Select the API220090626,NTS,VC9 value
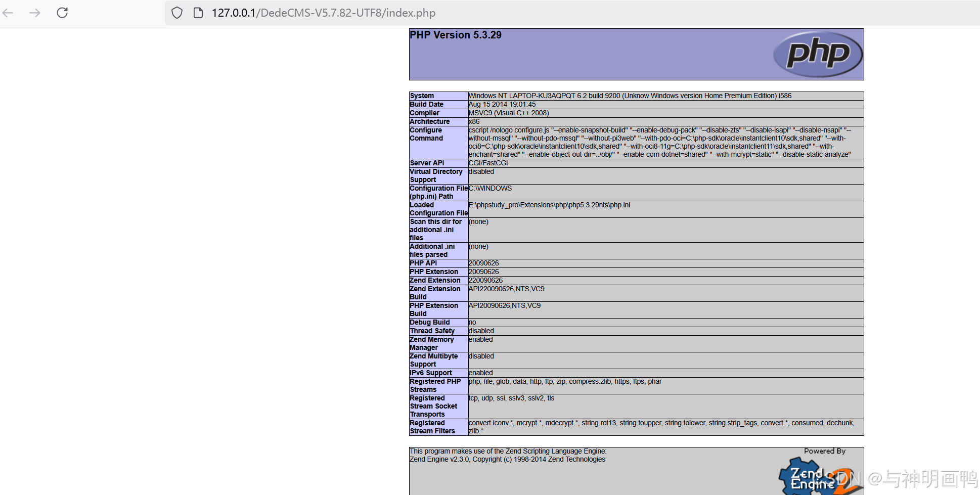 point(506,289)
